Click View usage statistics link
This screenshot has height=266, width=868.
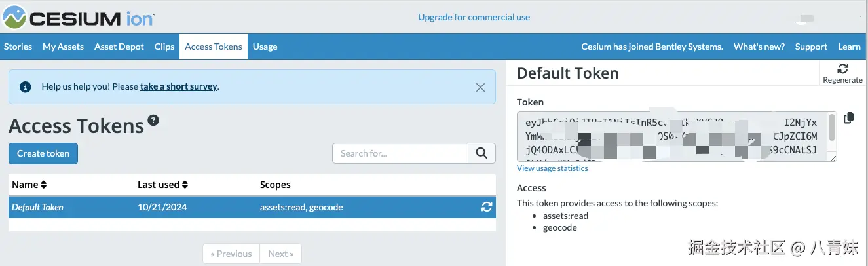[552, 168]
